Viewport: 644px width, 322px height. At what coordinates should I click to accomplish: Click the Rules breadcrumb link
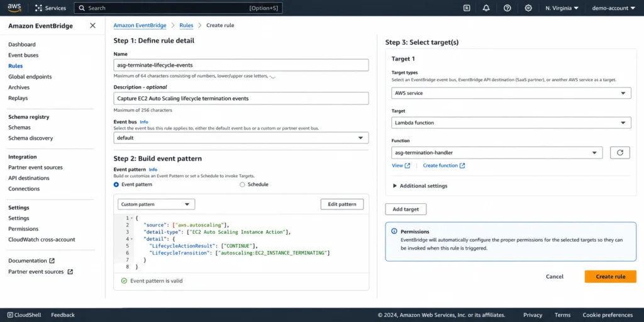click(186, 25)
